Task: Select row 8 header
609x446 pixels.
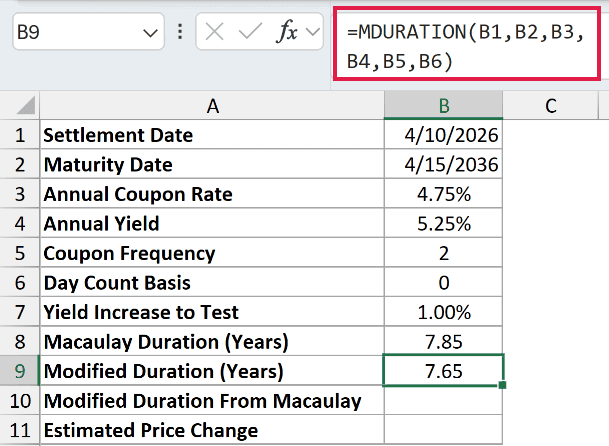Action: pyautogui.click(x=20, y=341)
